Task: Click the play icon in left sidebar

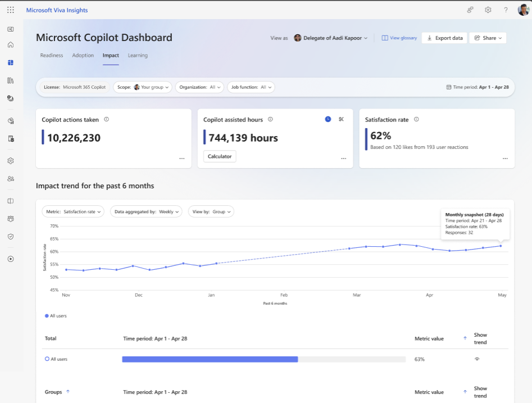Action: 11,259
